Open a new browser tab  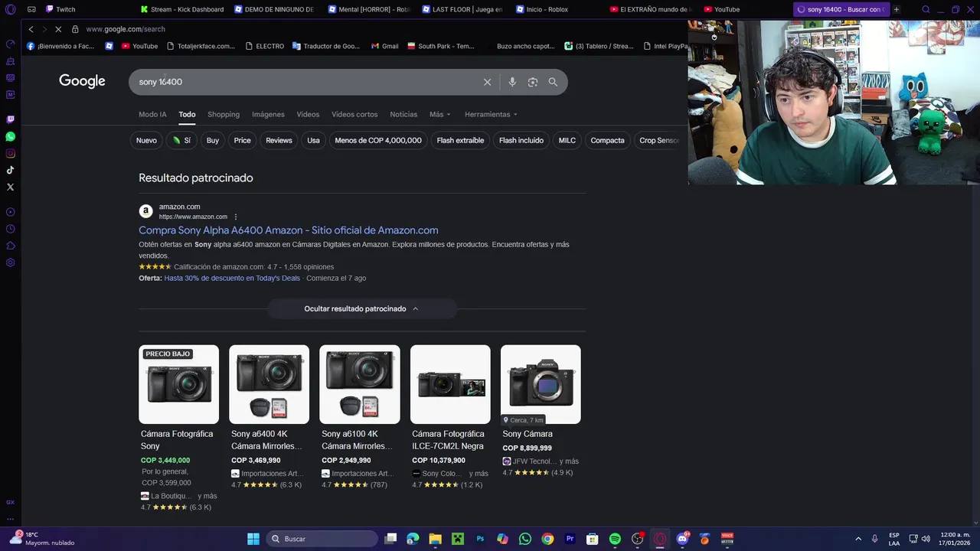[897, 10]
